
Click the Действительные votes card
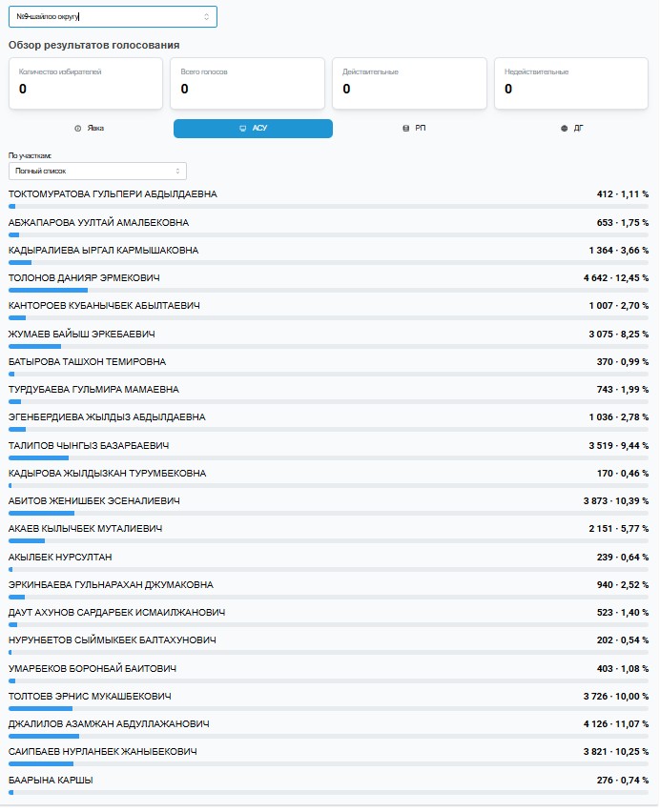(x=409, y=83)
